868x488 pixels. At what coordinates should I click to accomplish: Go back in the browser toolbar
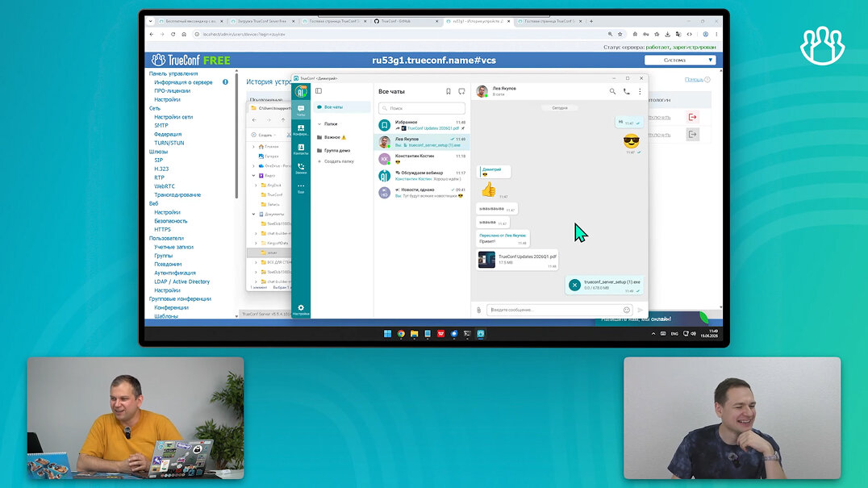(x=151, y=35)
